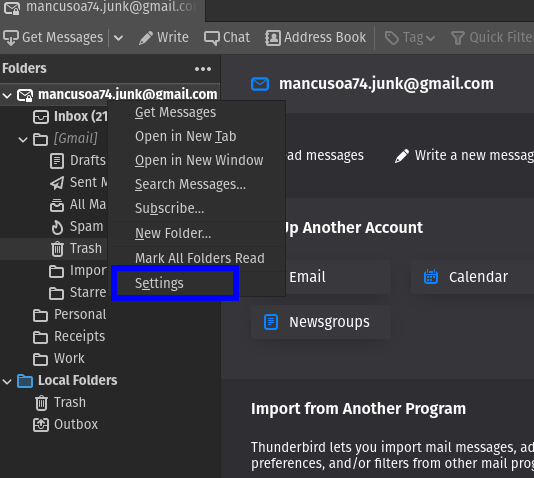Select Mark All Folders Read menu entry

tap(200, 258)
